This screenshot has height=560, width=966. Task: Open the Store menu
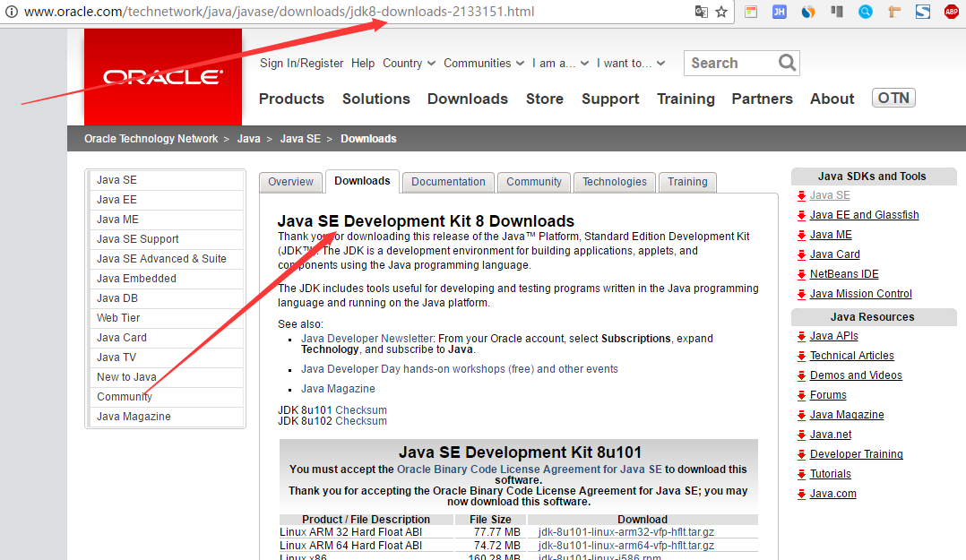click(x=545, y=99)
